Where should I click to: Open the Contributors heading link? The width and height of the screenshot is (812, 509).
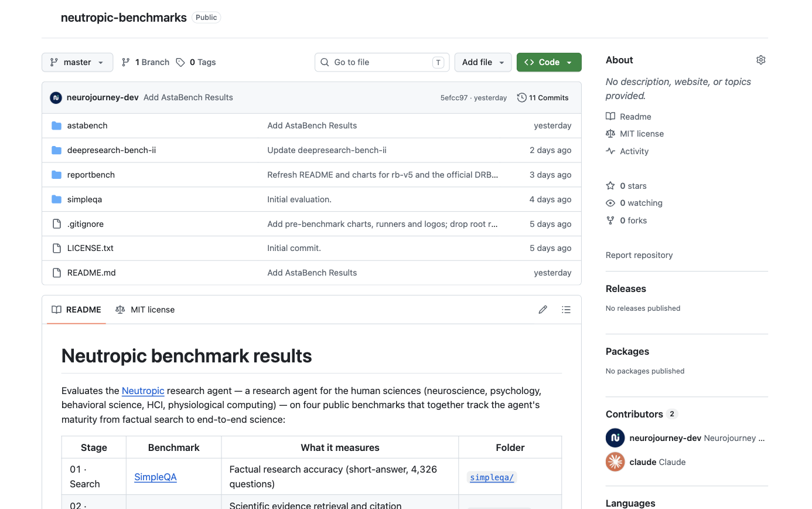coord(634,414)
